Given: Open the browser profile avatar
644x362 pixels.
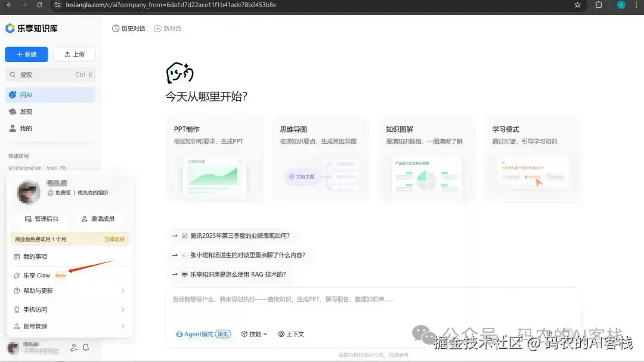Looking at the screenshot, I should (x=621, y=5).
